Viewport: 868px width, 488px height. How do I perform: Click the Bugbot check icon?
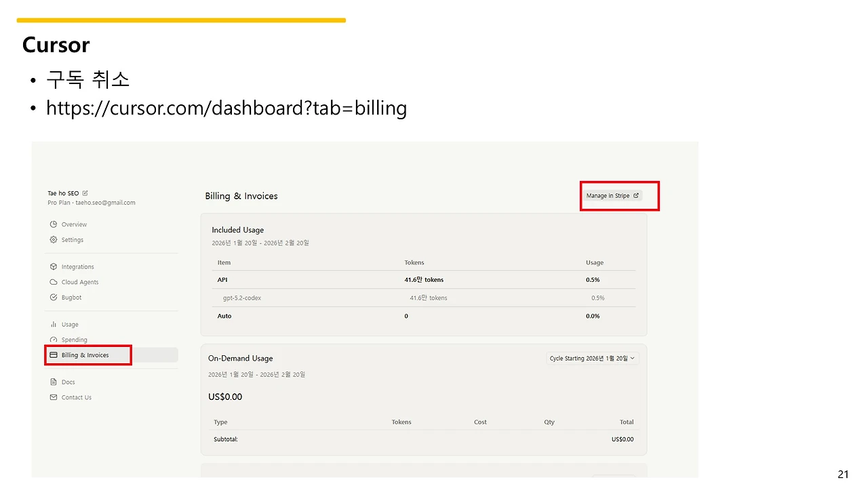click(54, 298)
